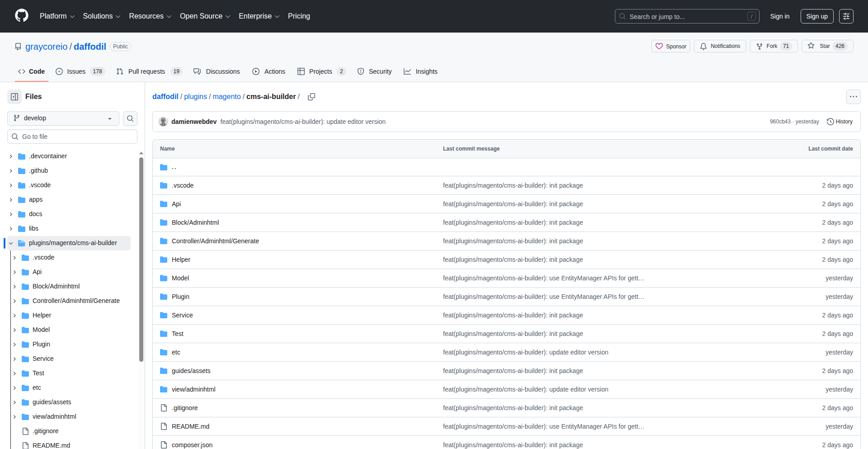Sponsor the project via heart button
Viewport: 868px width, 449px height.
670,46
